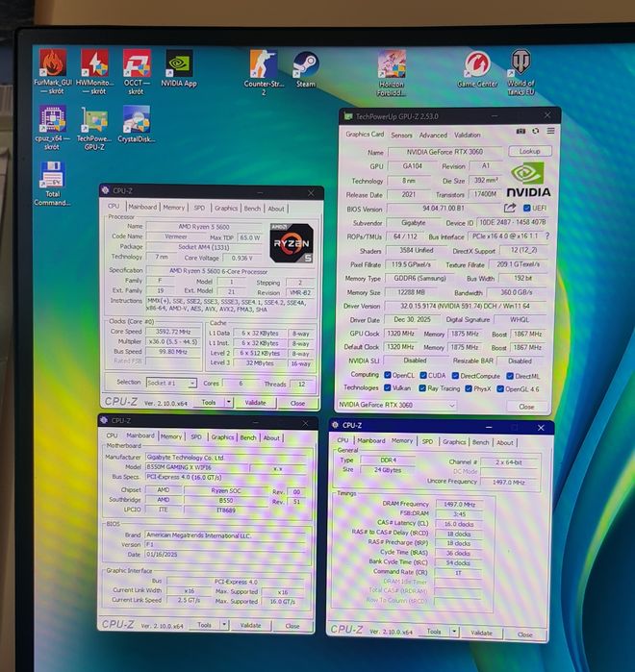The width and height of the screenshot is (635, 672).
Task: Open Graphics tab in the Memory CPU-Z window
Action: [x=454, y=442]
